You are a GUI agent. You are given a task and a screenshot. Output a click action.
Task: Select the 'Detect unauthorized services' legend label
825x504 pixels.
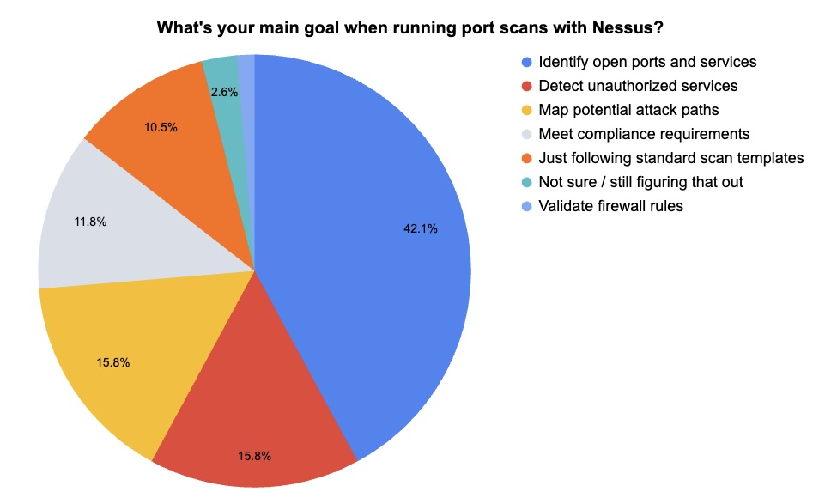click(638, 86)
